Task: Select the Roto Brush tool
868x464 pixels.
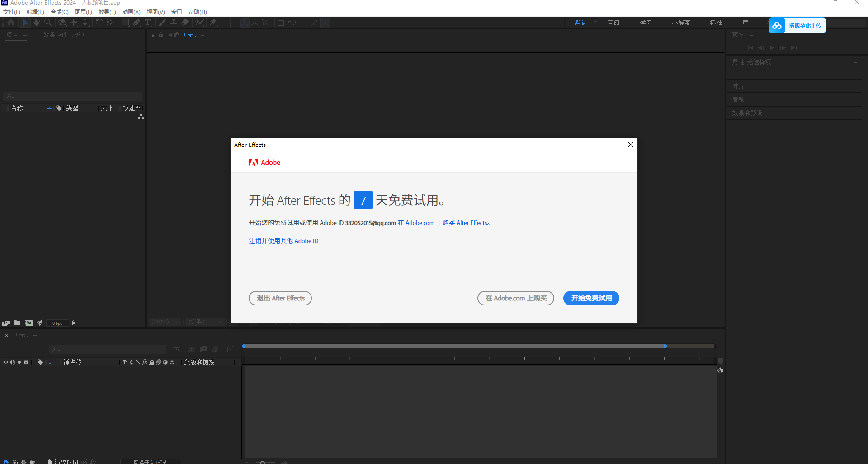Action: (200, 22)
